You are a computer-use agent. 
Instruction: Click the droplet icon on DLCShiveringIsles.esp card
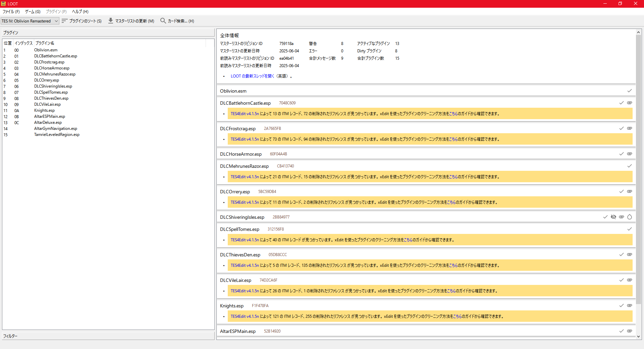point(630,217)
